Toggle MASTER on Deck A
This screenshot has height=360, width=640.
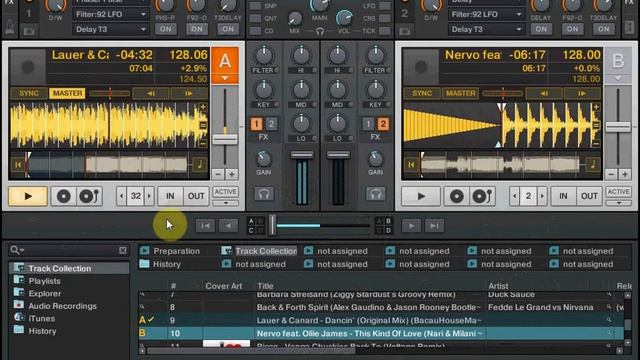click(67, 93)
